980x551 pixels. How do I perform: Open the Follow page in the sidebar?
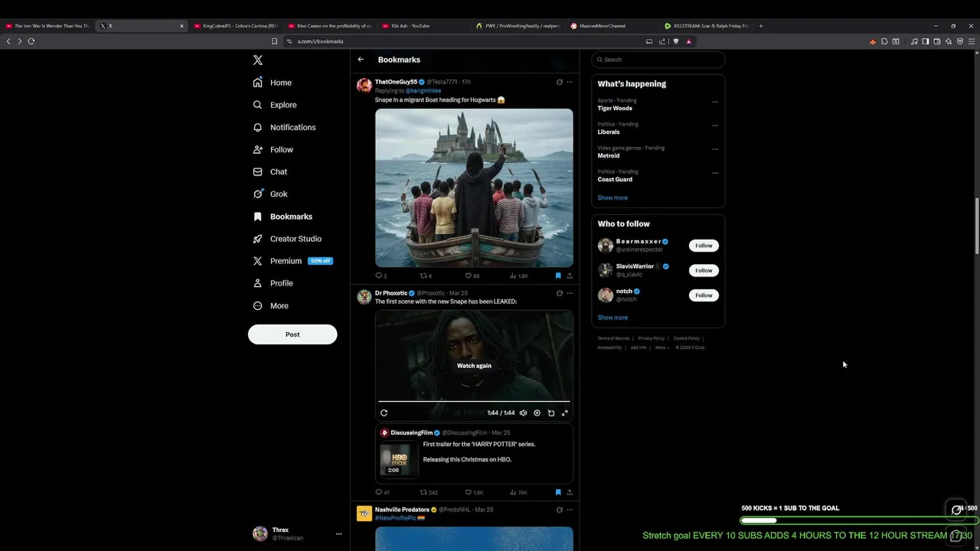point(273,149)
